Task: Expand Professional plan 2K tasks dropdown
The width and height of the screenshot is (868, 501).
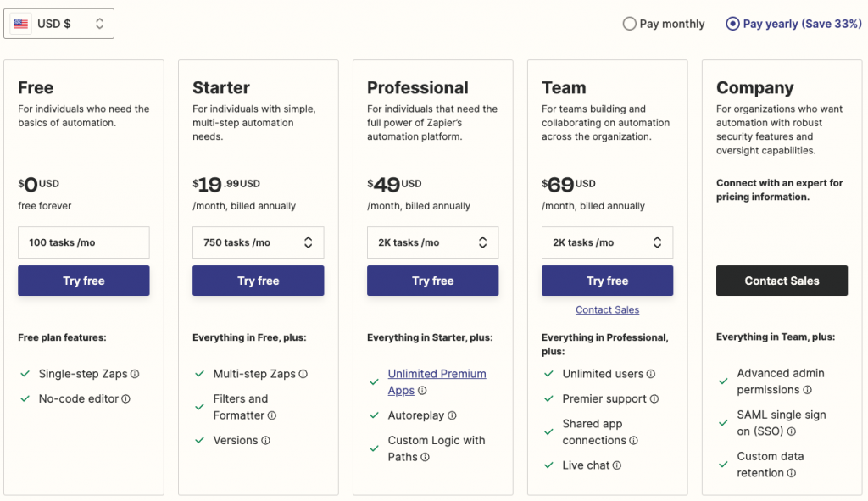Action: tap(432, 242)
